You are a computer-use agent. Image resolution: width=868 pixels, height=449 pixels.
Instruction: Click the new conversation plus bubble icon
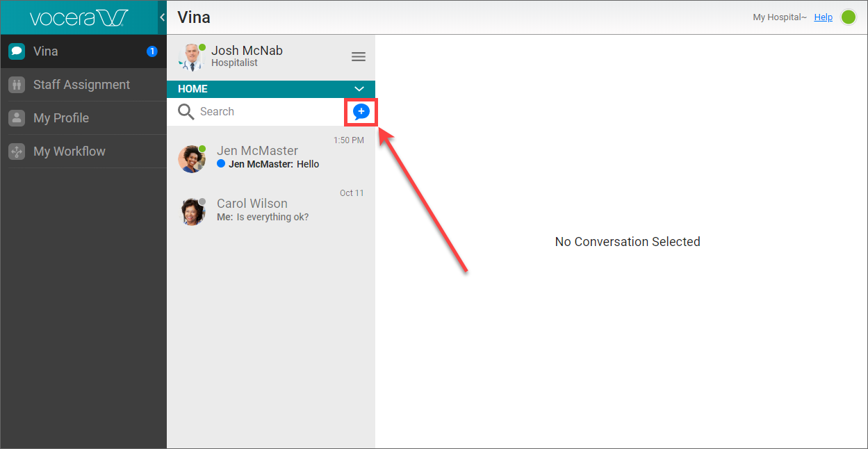(361, 112)
